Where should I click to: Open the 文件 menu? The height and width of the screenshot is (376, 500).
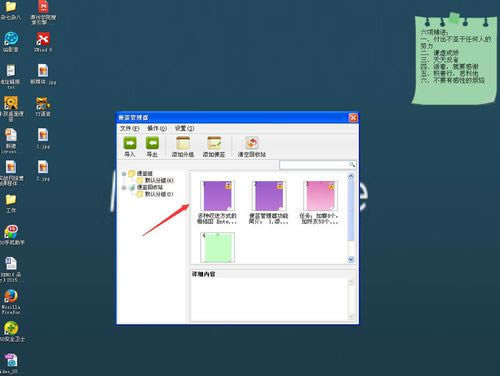coord(129,128)
